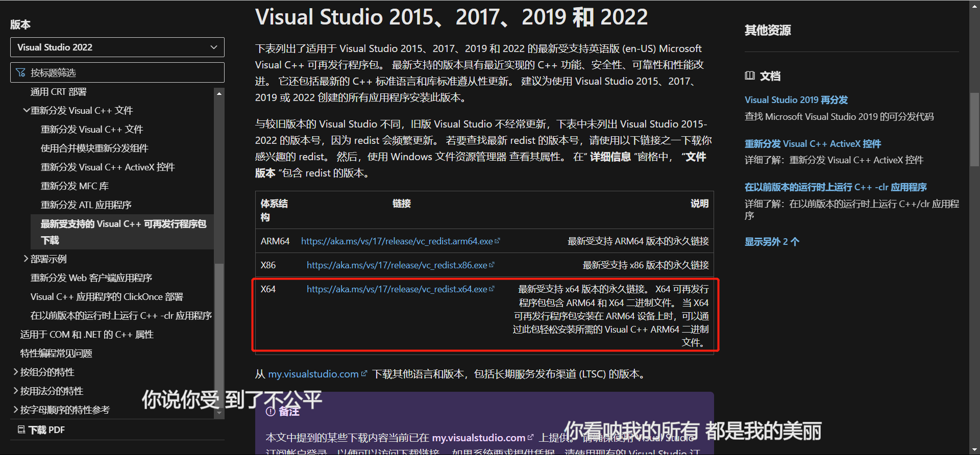This screenshot has height=455, width=980.
Task: Open 重新分发 Visual C++ ActiveX 控件 resource link
Action: 813,144
